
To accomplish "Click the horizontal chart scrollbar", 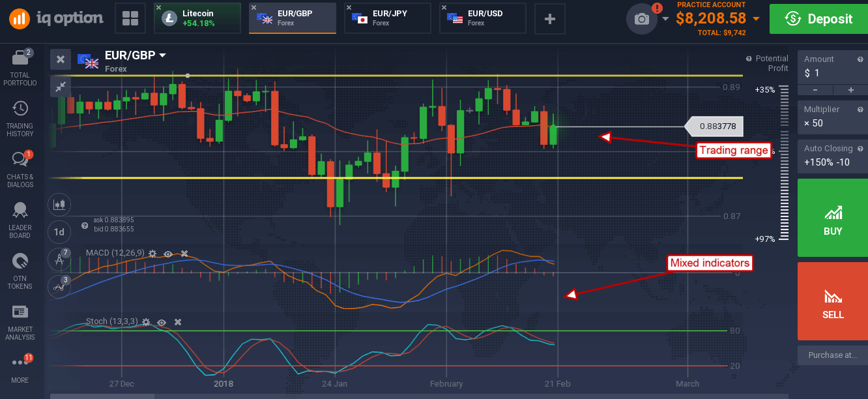I will tap(102, 396).
